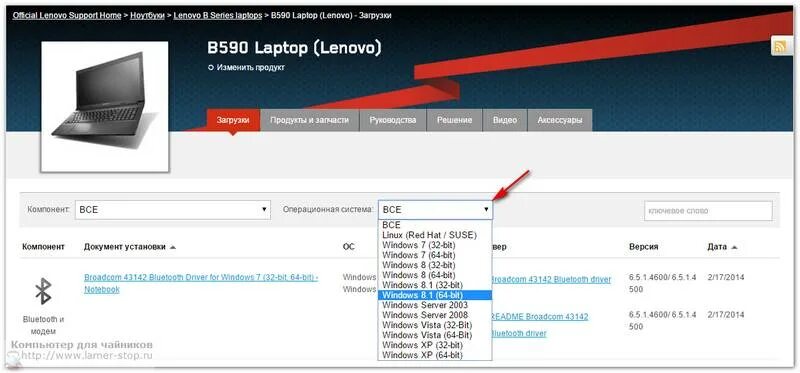Open the Руководства tab
800x373 pixels.
[x=393, y=120]
